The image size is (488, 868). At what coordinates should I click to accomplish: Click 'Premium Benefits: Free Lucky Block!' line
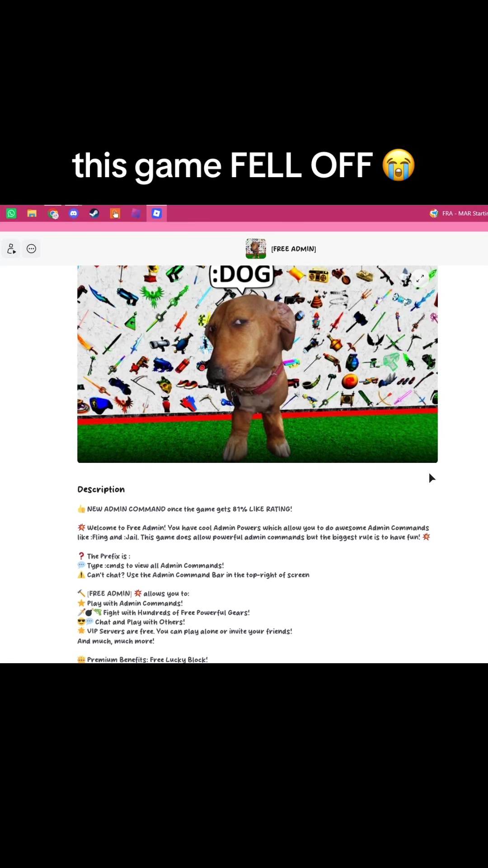click(x=142, y=660)
